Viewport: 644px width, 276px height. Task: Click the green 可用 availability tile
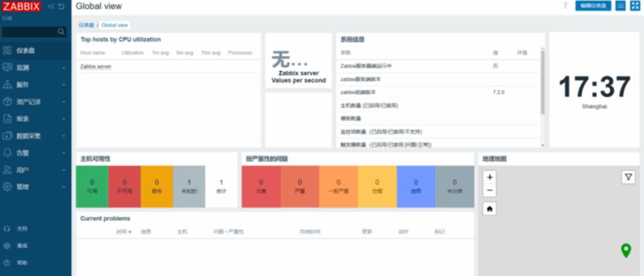[x=92, y=187]
